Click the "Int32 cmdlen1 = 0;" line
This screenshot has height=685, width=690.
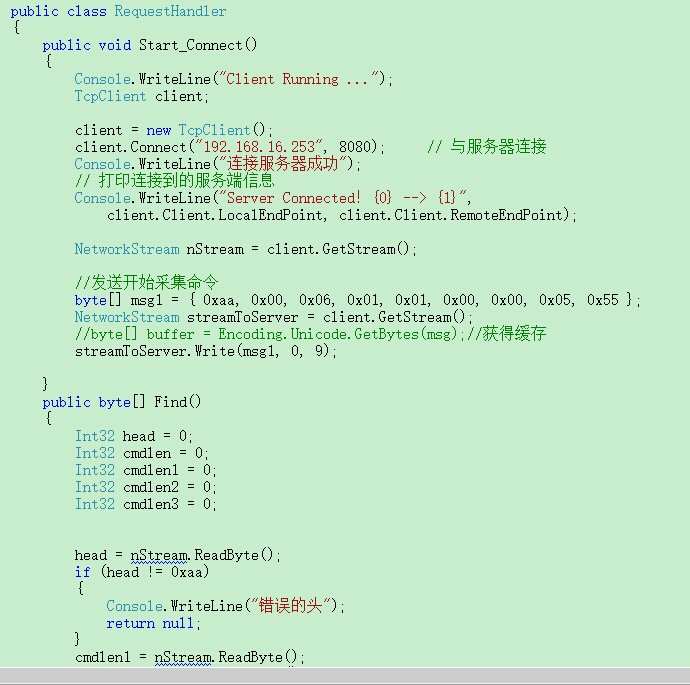pyautogui.click(x=145, y=470)
